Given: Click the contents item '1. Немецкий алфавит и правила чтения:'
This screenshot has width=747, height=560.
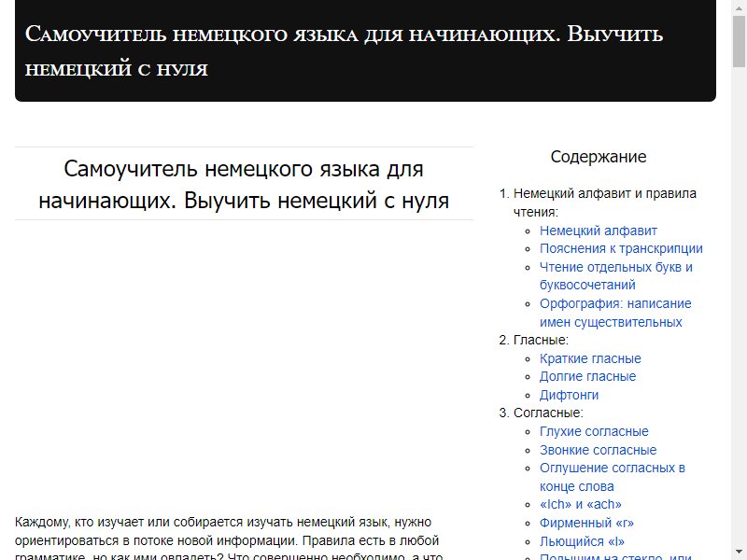Looking at the screenshot, I should coord(598,203).
